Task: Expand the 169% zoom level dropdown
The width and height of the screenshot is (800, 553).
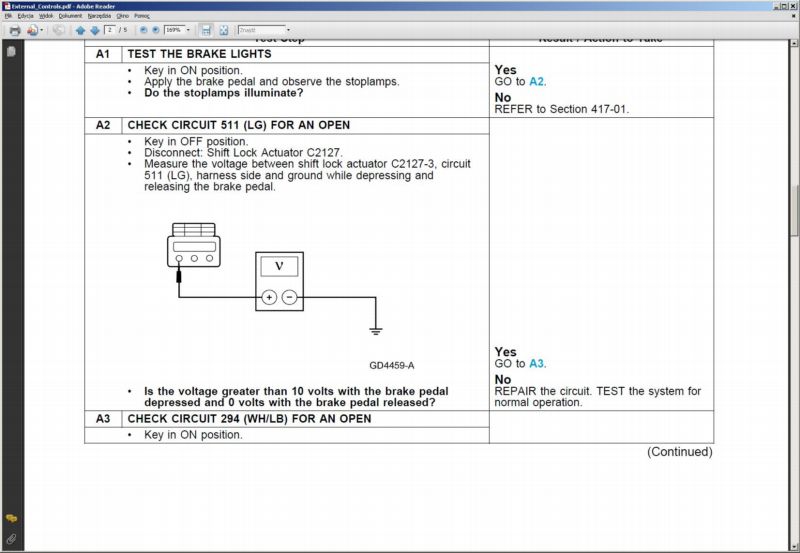Action: coord(187,30)
